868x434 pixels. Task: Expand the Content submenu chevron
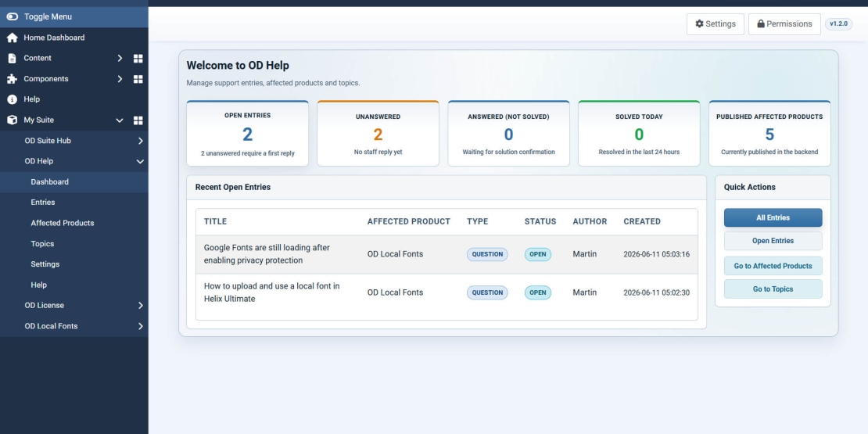120,58
